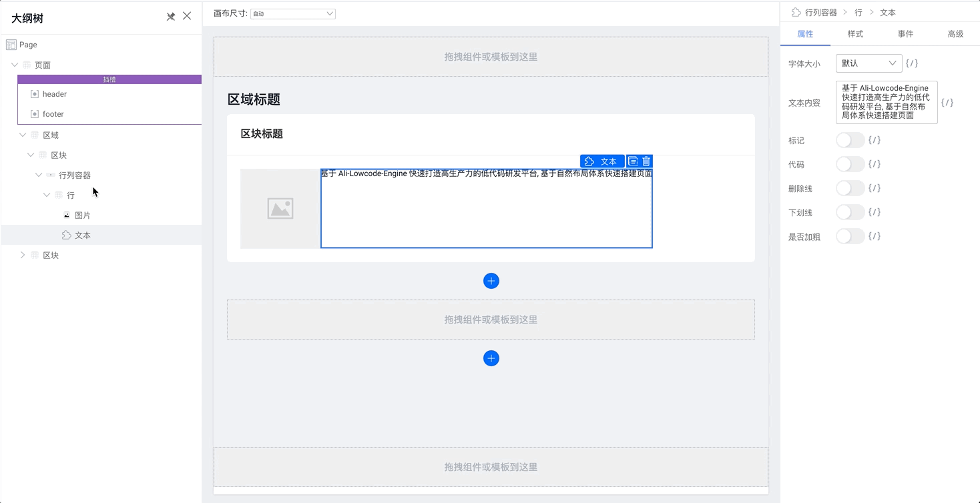This screenshot has height=503, width=980.
Task: Pin the 大纲树 panel using the pin icon
Action: (x=170, y=17)
